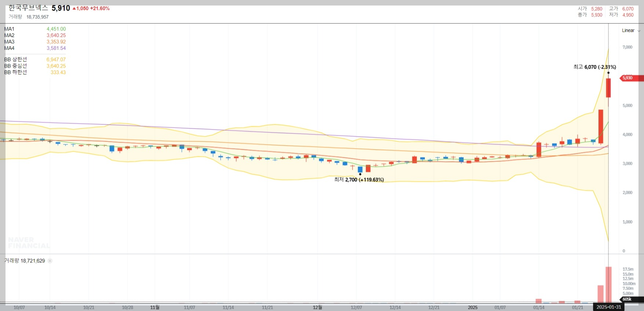Click the 17.5m volume axis label
The width and height of the screenshot is (644, 311).
coord(628,269)
